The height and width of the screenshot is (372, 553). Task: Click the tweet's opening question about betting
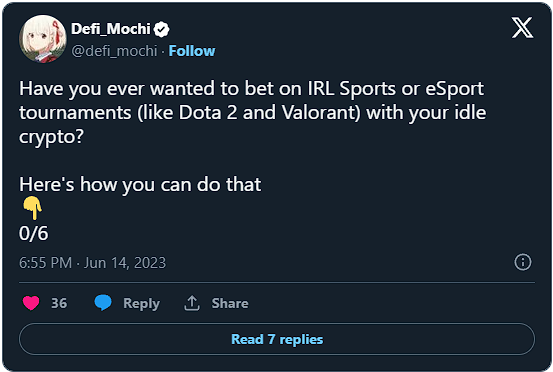pyautogui.click(x=253, y=112)
